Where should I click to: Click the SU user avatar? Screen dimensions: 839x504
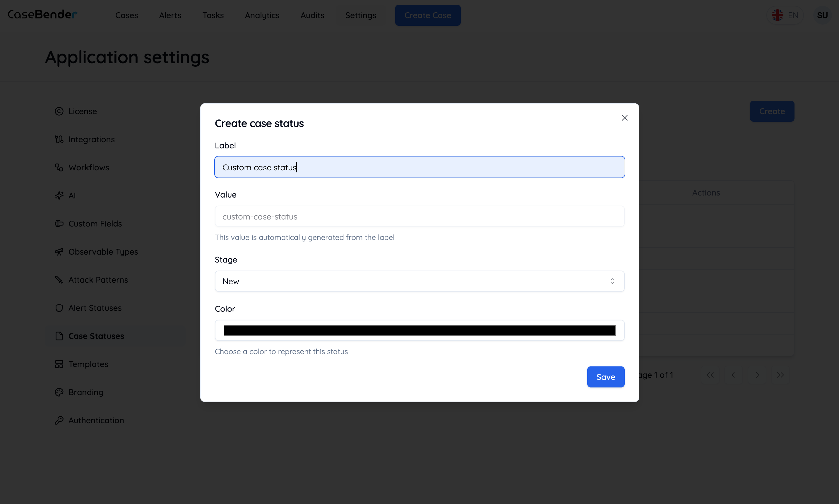(822, 15)
